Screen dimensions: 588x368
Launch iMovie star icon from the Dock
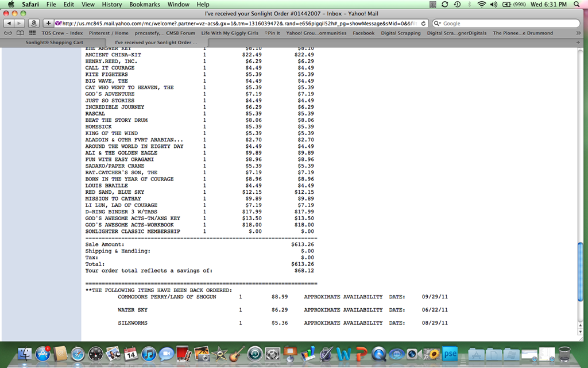219,354
